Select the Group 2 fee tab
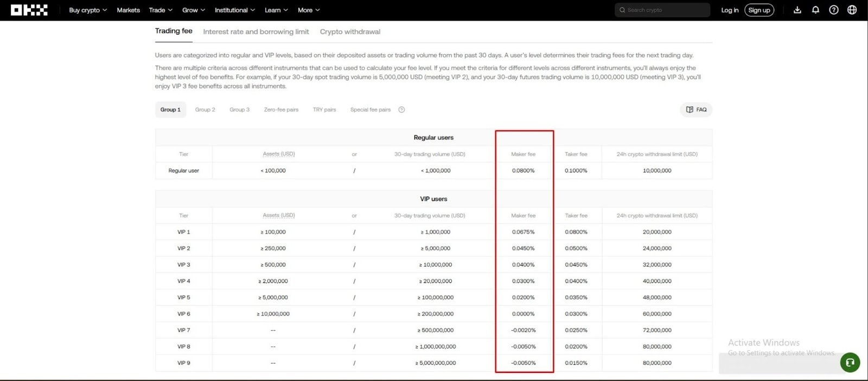This screenshot has height=381, width=868. point(205,109)
